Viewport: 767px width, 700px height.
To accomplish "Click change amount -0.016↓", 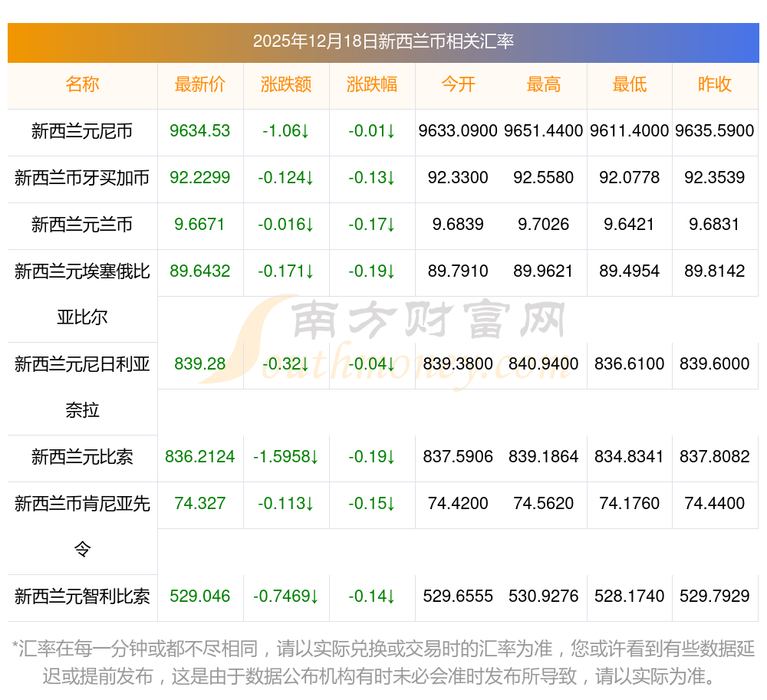I will (x=286, y=224).
